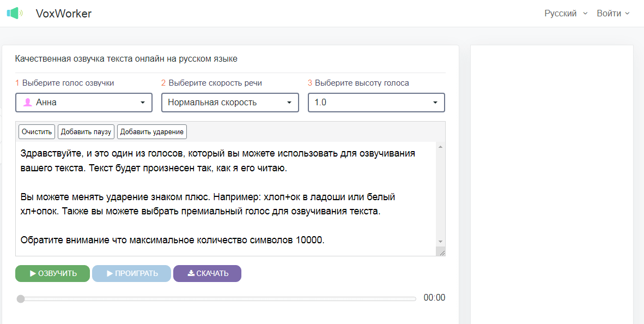This screenshot has width=644, height=324.
Task: Click the text area scroll down arrow
Action: tap(440, 241)
